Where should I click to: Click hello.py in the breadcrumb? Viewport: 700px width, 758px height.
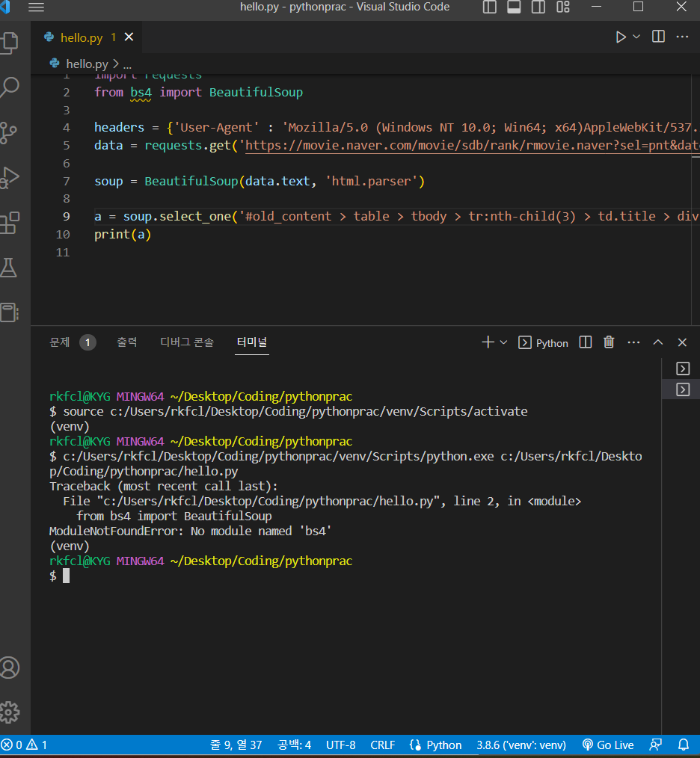tap(87, 64)
